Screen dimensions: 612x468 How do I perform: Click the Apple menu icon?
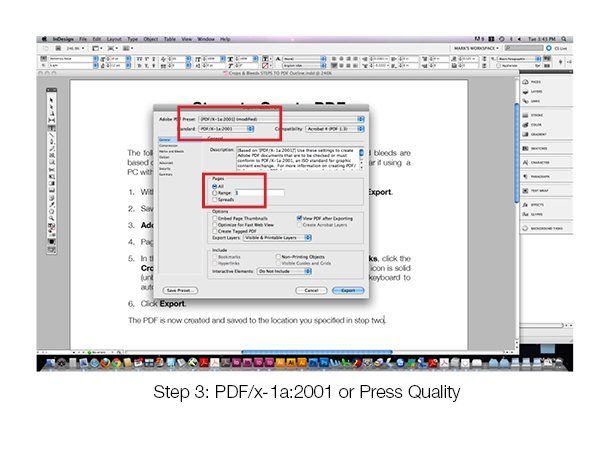[44, 39]
